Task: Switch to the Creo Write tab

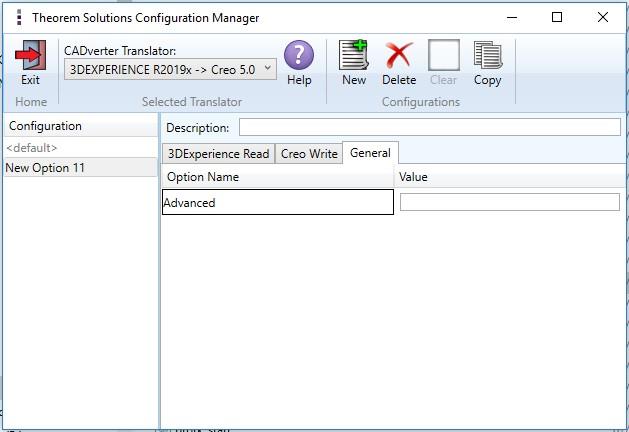Action: point(309,154)
